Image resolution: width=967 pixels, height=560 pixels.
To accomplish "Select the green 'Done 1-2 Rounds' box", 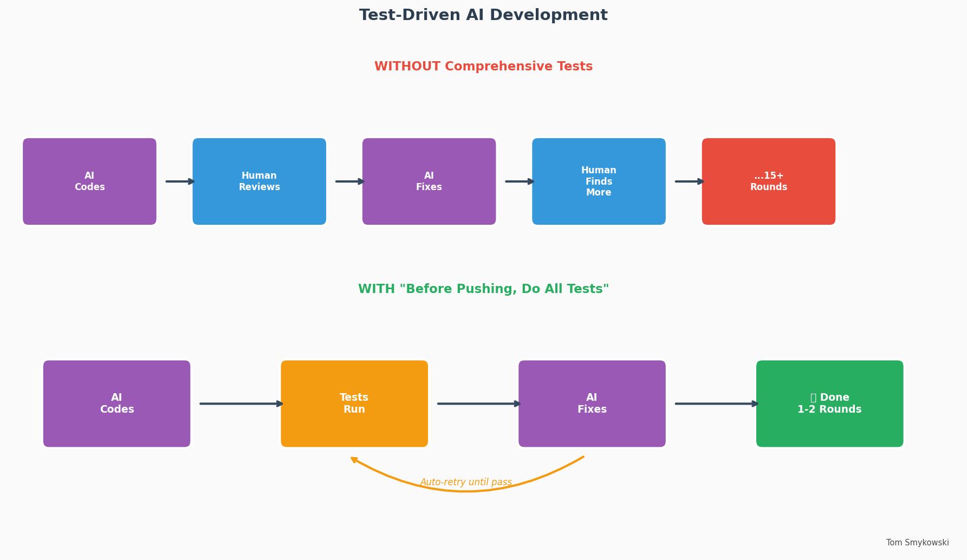I will (829, 403).
